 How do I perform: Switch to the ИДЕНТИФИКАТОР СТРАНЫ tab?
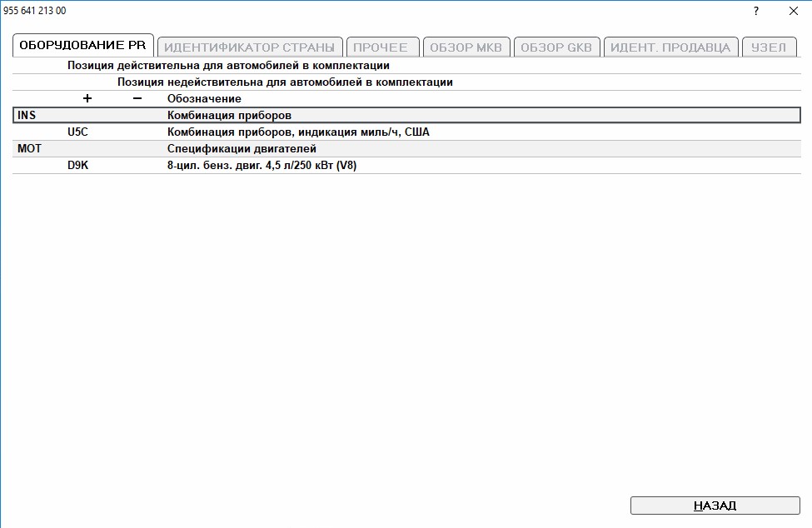click(249, 47)
